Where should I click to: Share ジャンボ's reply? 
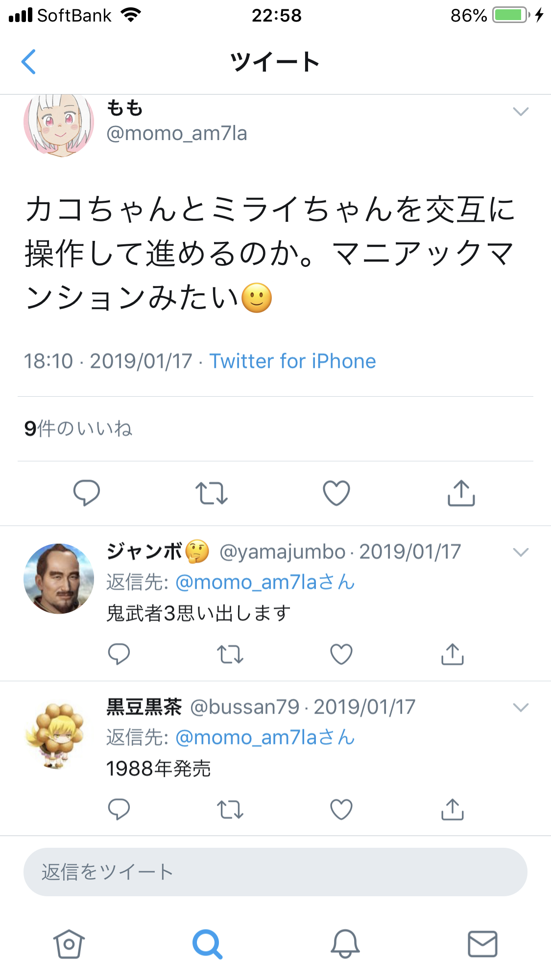point(453,654)
